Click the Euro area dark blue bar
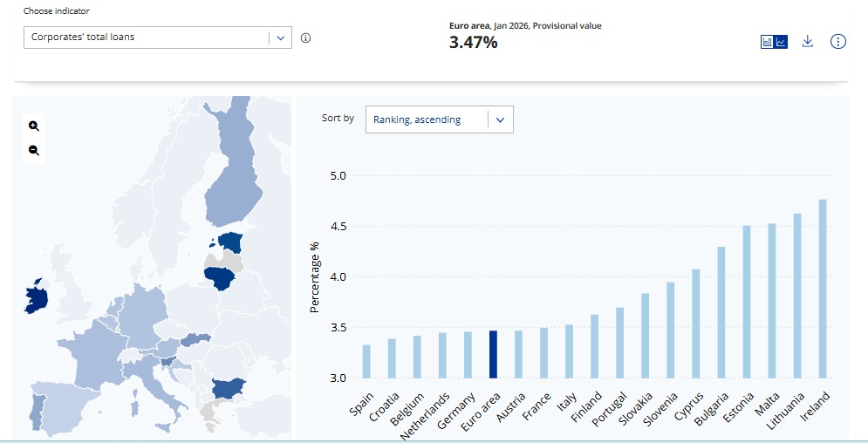This screenshot has height=443, width=868. coord(494,354)
